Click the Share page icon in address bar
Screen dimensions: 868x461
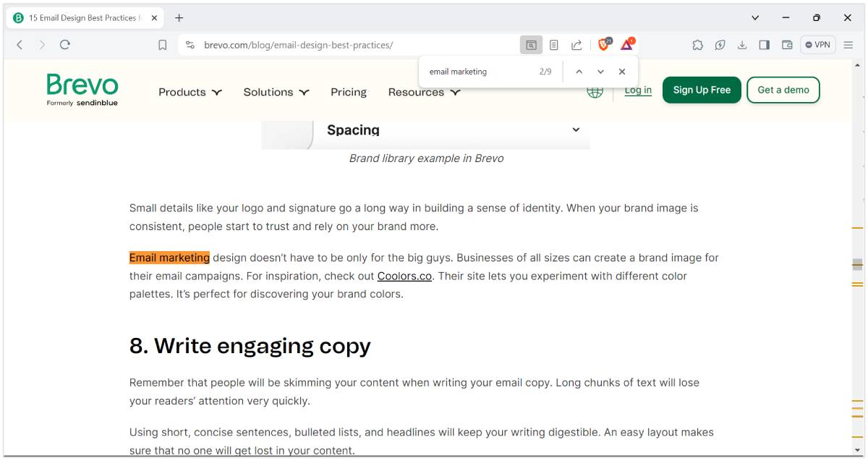point(576,45)
